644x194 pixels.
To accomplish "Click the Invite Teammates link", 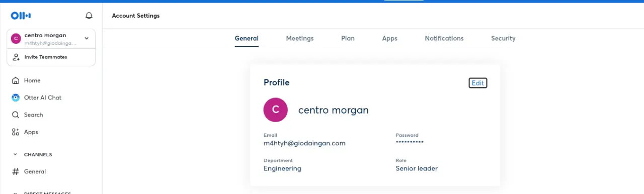I will click(x=46, y=57).
